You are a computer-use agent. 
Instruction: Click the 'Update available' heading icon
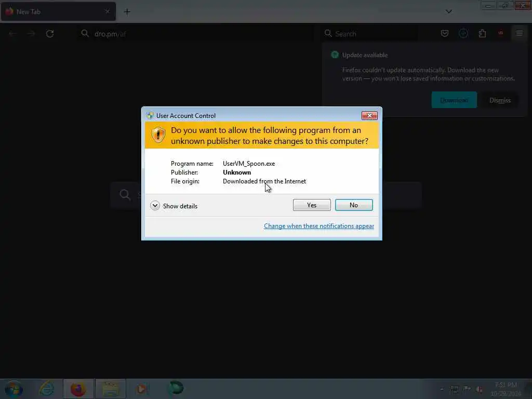(335, 55)
